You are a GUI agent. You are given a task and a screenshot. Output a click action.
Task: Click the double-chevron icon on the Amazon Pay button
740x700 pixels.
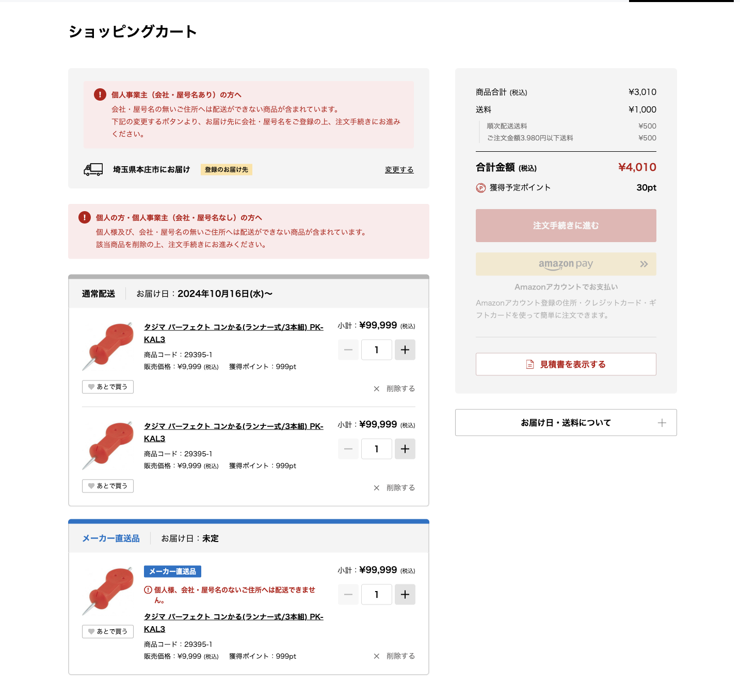(x=644, y=264)
